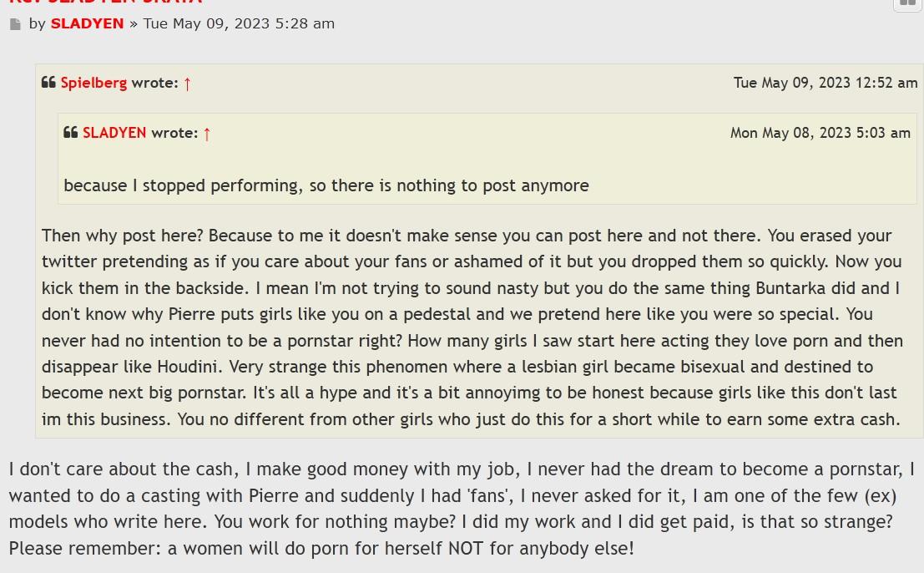Screen dimensions: 924x573
Task: Click the quote button at top right
Action: point(907,4)
